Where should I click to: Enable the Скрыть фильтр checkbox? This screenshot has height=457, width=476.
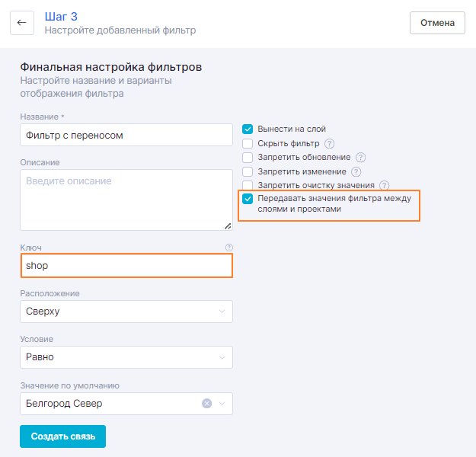(248, 143)
